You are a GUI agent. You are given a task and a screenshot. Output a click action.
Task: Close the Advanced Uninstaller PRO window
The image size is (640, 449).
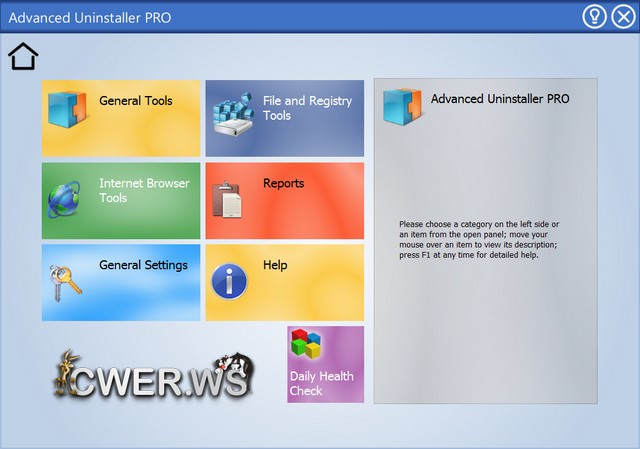coord(622,17)
